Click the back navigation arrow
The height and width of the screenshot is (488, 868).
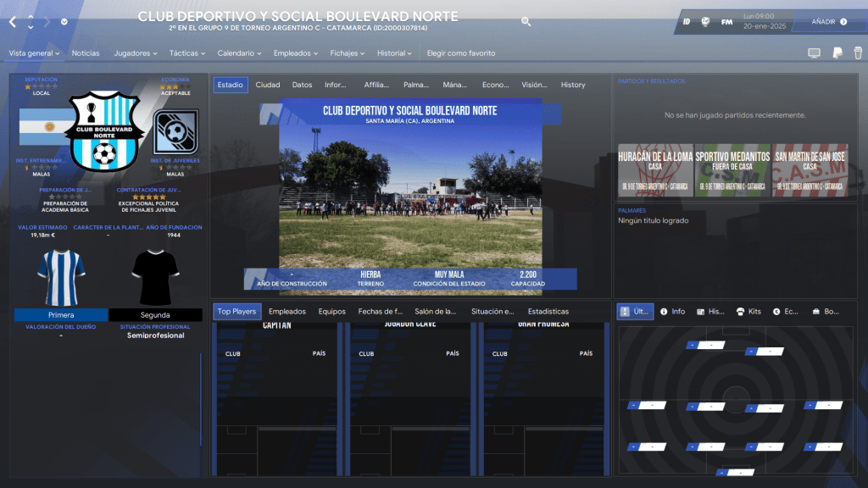click(13, 22)
